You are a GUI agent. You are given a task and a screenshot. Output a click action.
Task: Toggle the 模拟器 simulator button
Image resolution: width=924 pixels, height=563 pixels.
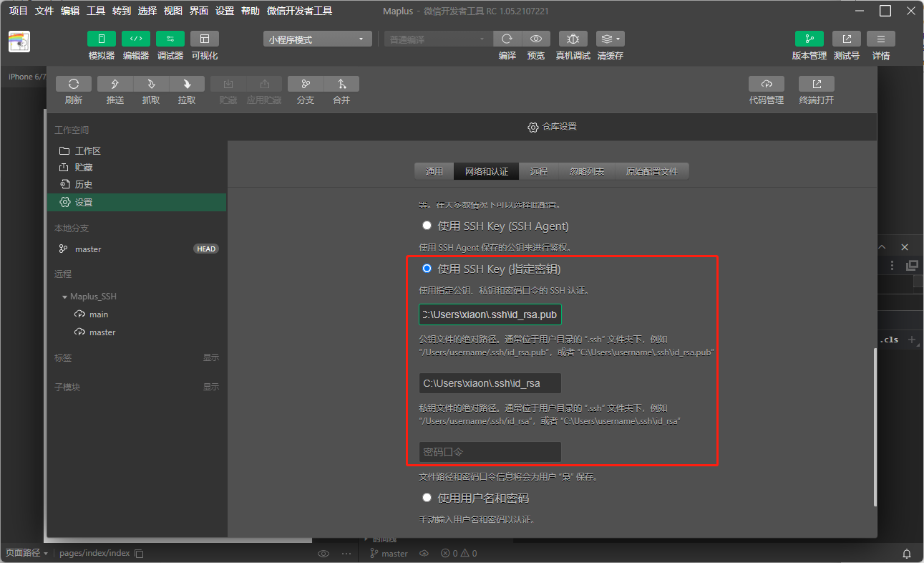coord(102,39)
